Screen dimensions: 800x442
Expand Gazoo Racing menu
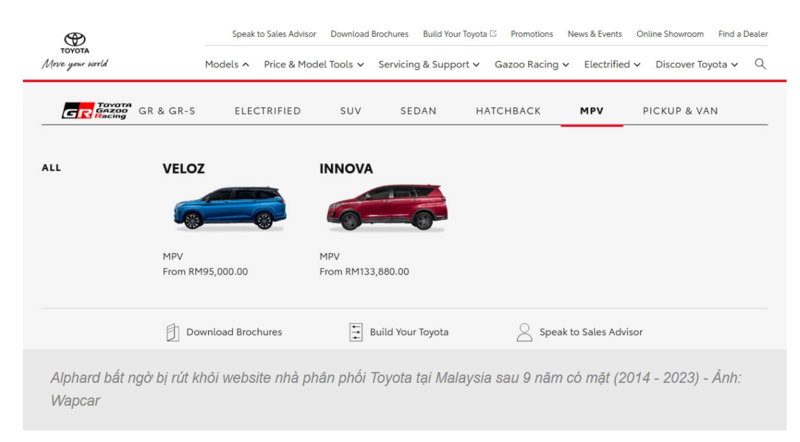click(x=532, y=64)
